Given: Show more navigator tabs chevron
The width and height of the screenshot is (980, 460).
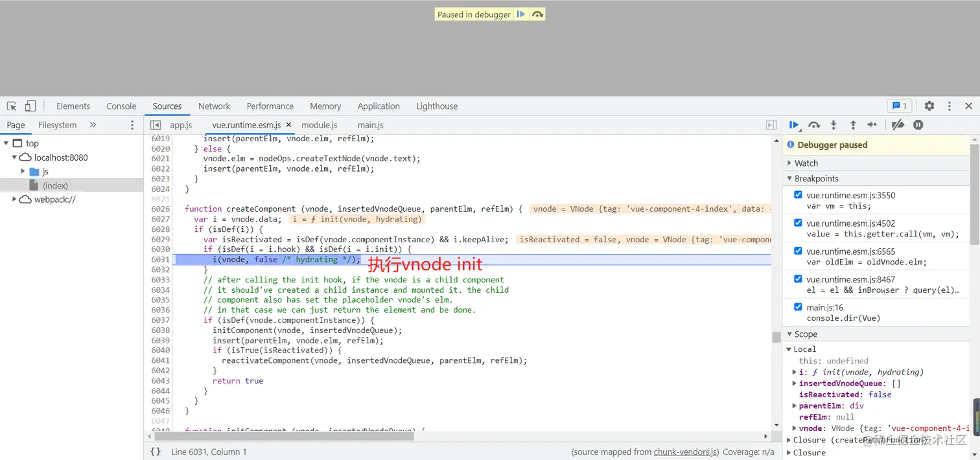Looking at the screenshot, I should point(93,125).
